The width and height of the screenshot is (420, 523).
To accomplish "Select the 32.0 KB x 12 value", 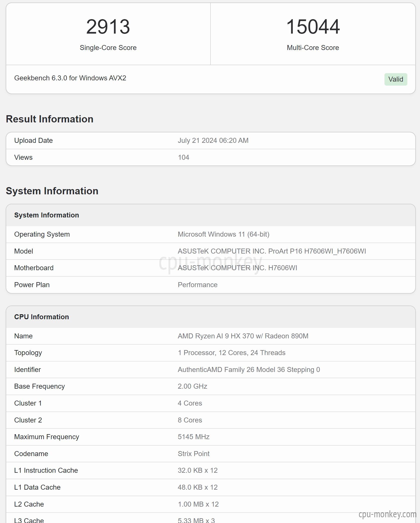I will pos(198,470).
